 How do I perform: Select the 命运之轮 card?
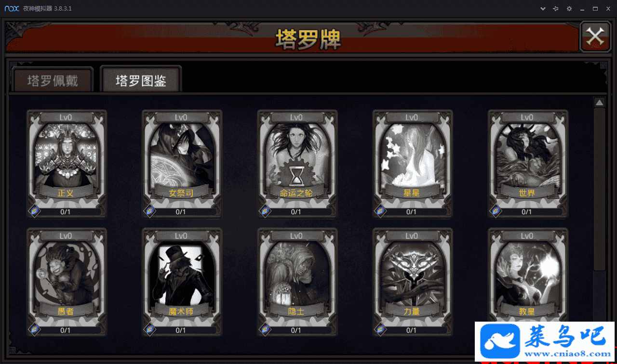(x=297, y=159)
